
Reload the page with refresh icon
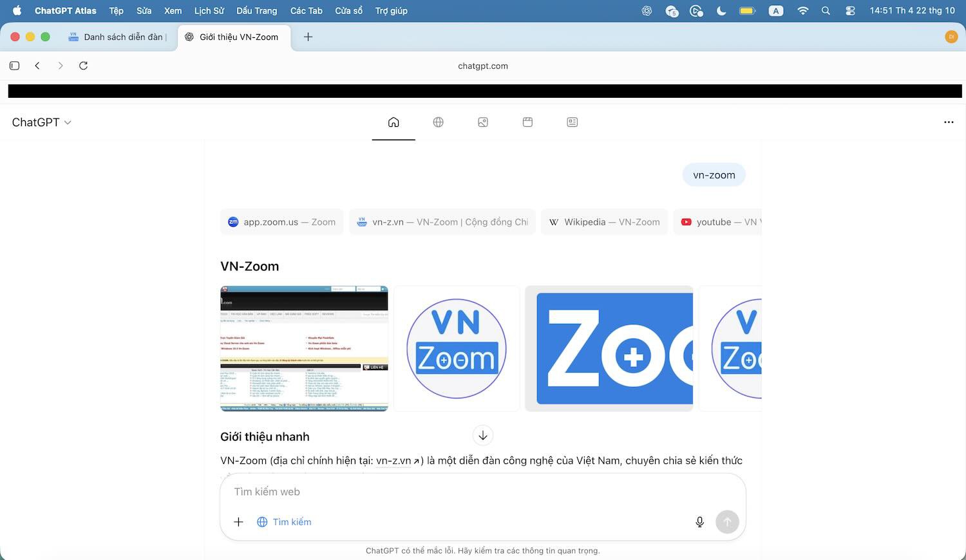tap(83, 66)
